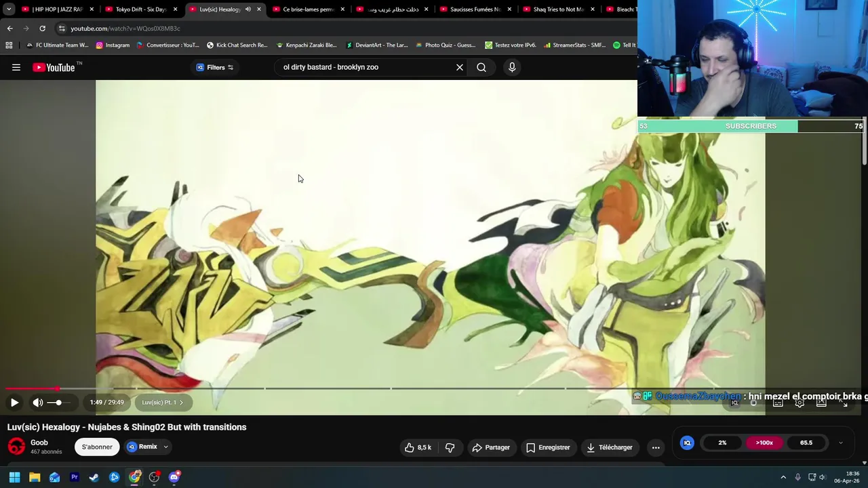Open Windows Start menu
The width and height of the screenshot is (868, 488).
(14, 477)
